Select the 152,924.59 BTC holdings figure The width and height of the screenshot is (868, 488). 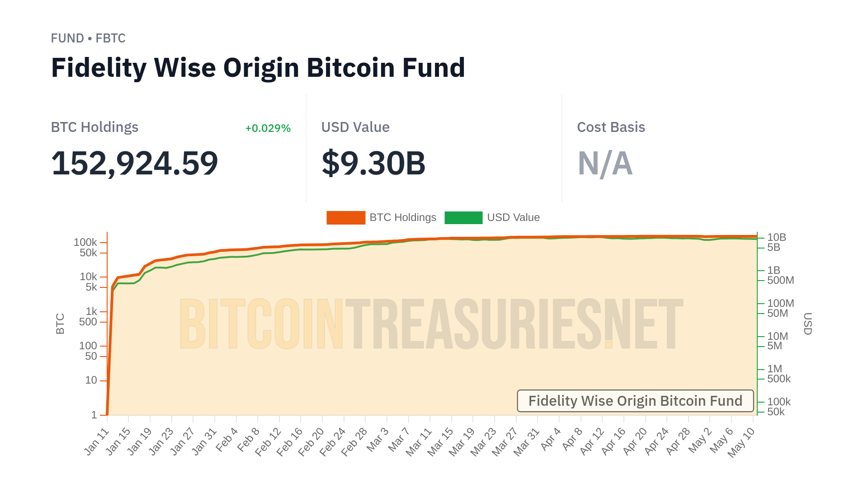135,163
